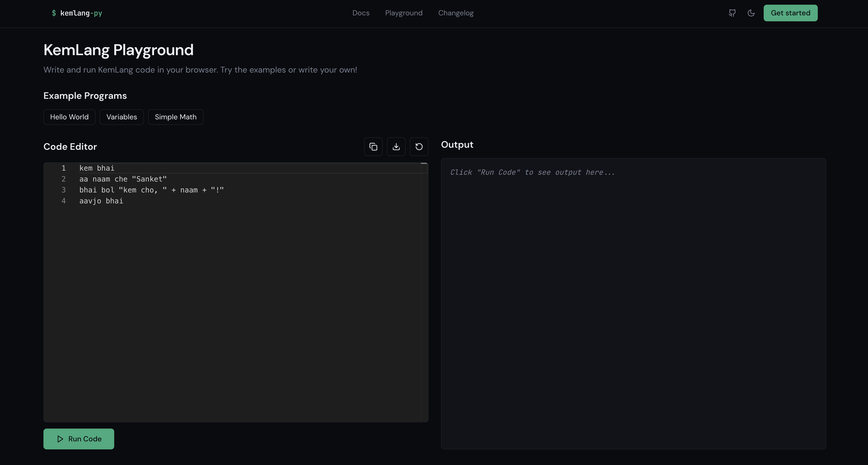Image resolution: width=868 pixels, height=465 pixels.
Task: Copy code using the copy icon
Action: coord(373,147)
